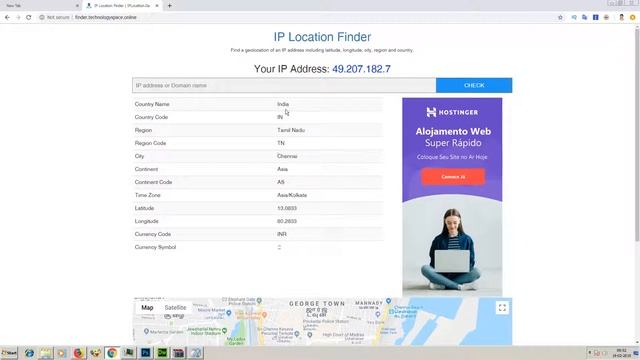Close the IP Location Finder tab
This screenshot has height=360, width=640.
[157, 6]
